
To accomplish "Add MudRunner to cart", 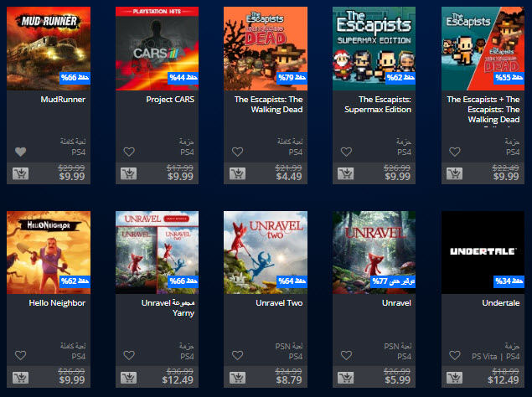I will [21, 173].
